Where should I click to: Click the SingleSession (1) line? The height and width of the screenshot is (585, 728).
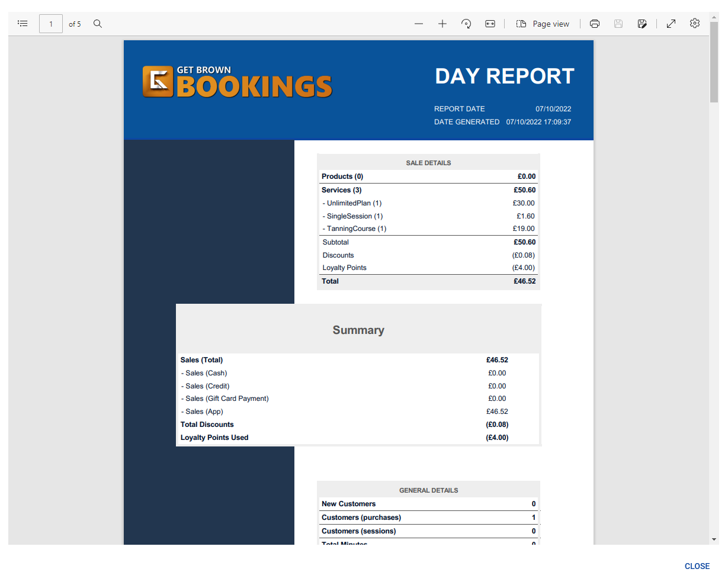point(352,216)
